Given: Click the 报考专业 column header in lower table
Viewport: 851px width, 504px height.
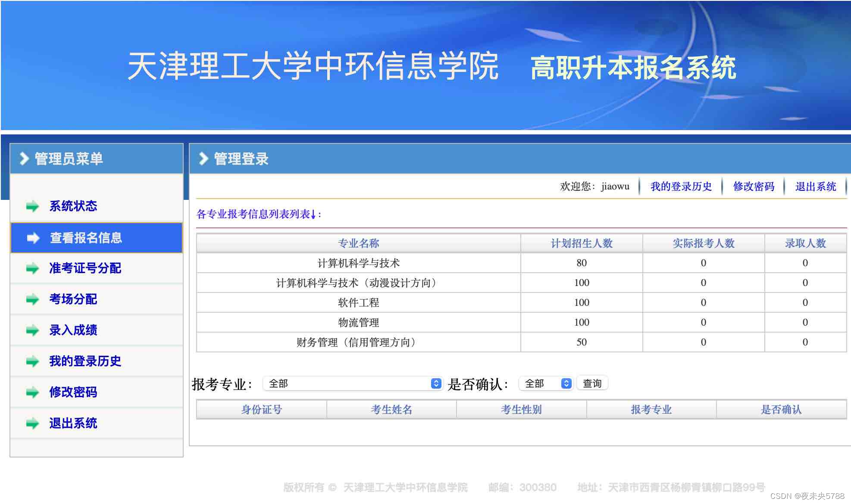Looking at the screenshot, I should pyautogui.click(x=651, y=409).
